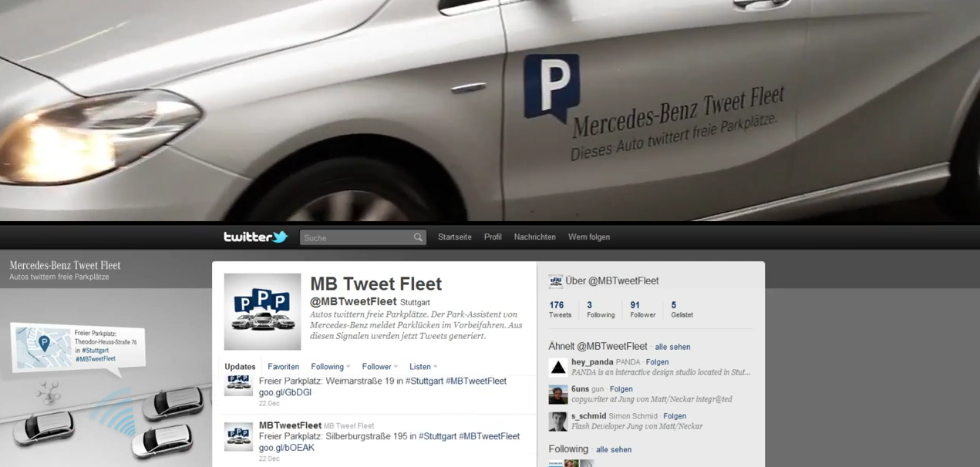Screen dimensions: 980x467
Task: Click the magnifier icon in the search box
Action: pyautogui.click(x=418, y=237)
